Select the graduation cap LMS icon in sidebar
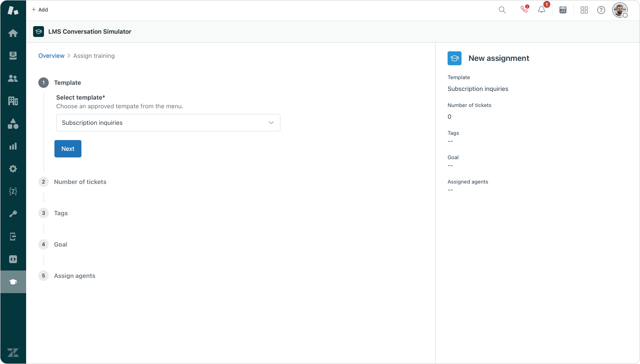The image size is (640, 364). pos(13,282)
